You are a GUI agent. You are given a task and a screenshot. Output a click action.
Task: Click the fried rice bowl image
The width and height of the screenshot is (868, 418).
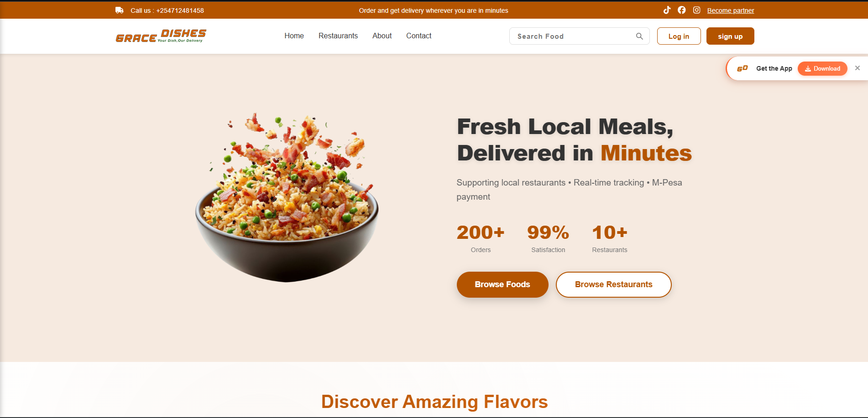pos(287,197)
